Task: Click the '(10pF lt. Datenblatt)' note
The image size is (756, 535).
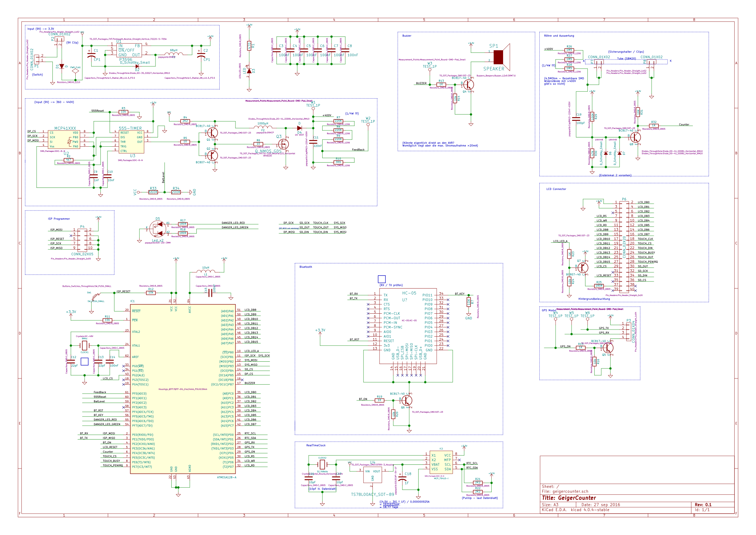Action: tap(322, 489)
